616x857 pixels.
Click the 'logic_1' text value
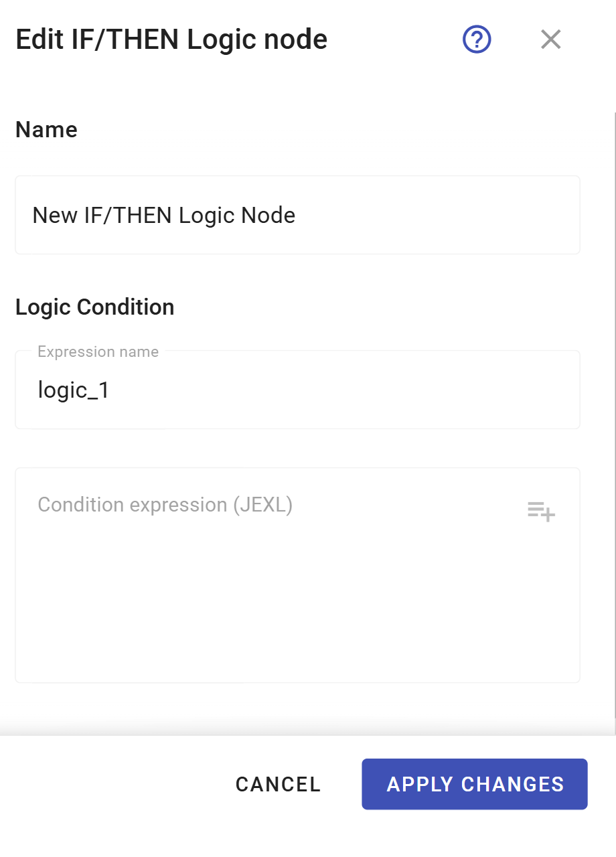(74, 390)
